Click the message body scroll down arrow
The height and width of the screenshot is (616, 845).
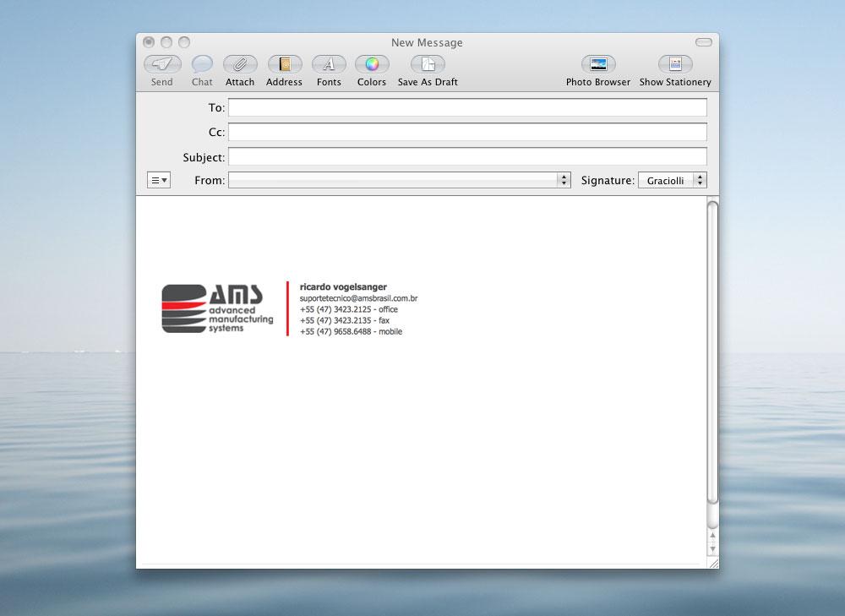[713, 548]
